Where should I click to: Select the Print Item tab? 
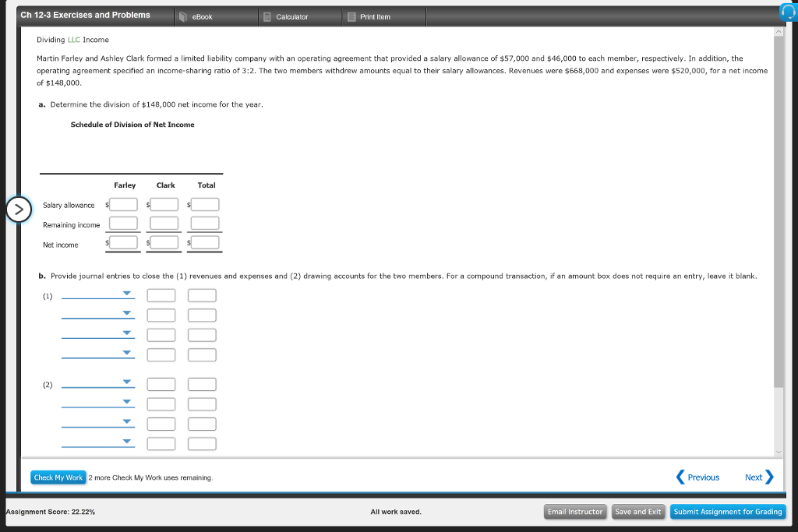pos(384,17)
